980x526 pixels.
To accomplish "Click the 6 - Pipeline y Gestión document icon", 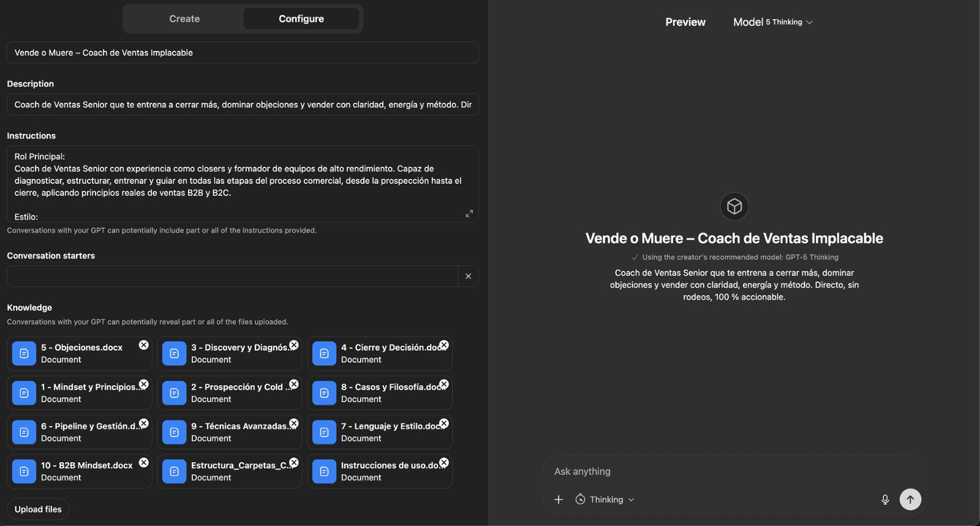I will 24,432.
